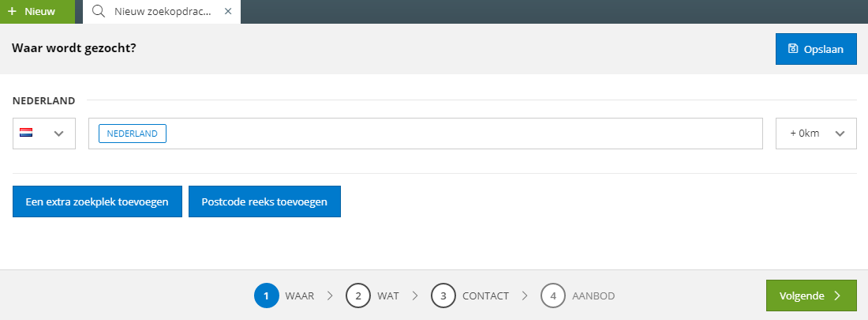Click Een extra zoekplek toevoegen
Screen dimensions: 868x320
(97, 201)
